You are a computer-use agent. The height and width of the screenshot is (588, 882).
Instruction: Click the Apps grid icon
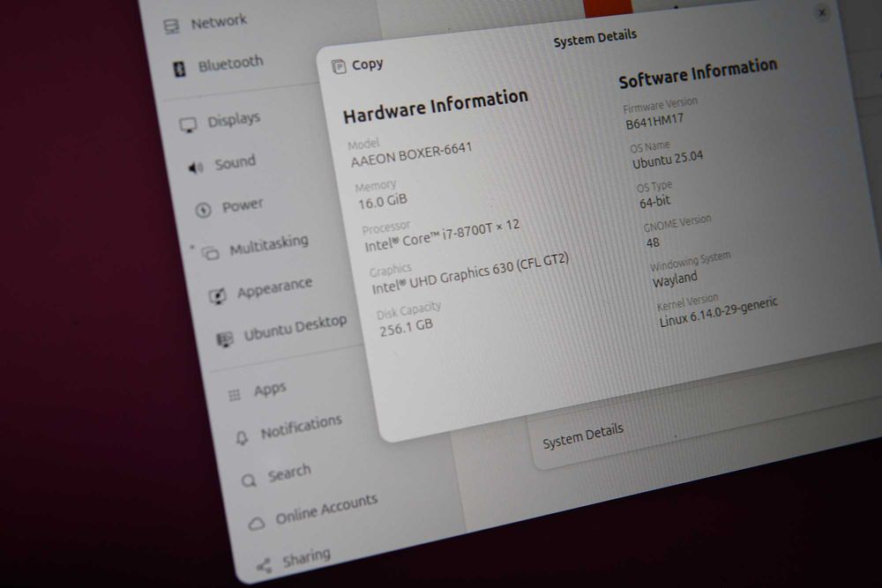click(235, 395)
